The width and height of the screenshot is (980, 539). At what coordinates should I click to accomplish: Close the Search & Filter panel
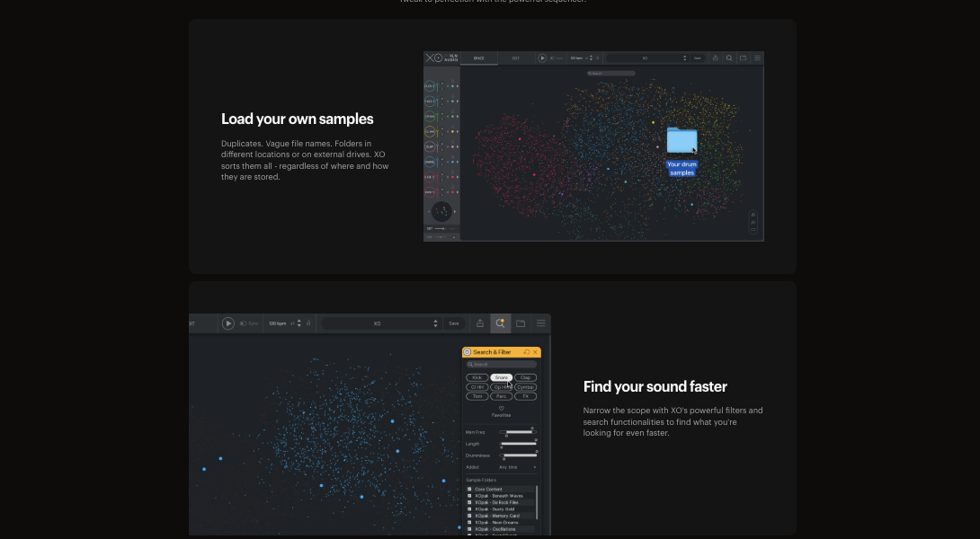click(535, 352)
